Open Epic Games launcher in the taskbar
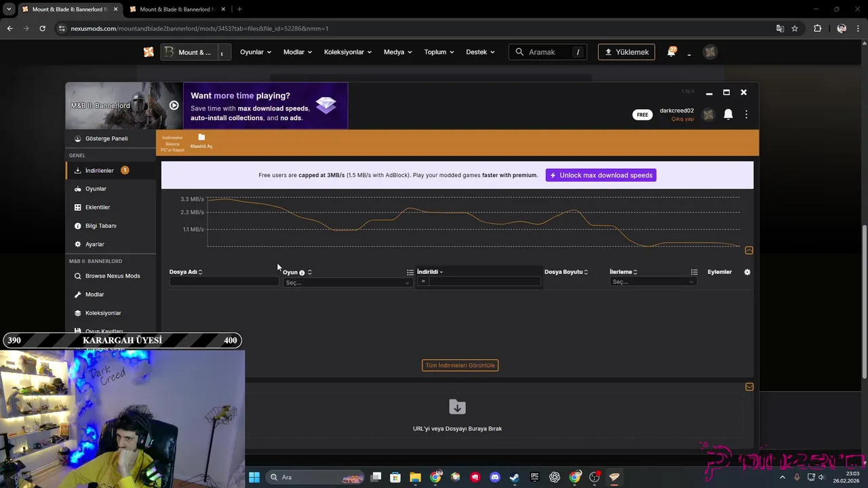This screenshot has height=488, width=868. [534, 477]
